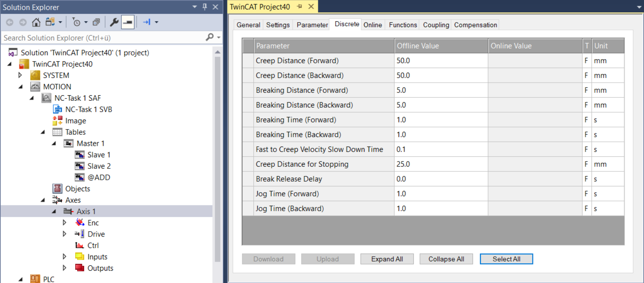Image resolution: width=644 pixels, height=283 pixels.
Task: Toggle the Preview Selected Items button
Action: tap(127, 22)
